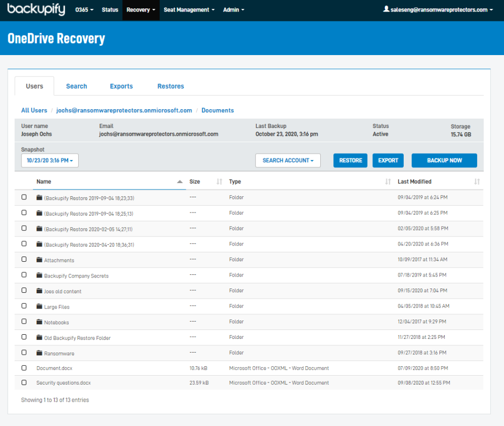504x426 pixels.
Task: Click the folder icon beside Backupify Company Secrets
Action: coord(39,275)
